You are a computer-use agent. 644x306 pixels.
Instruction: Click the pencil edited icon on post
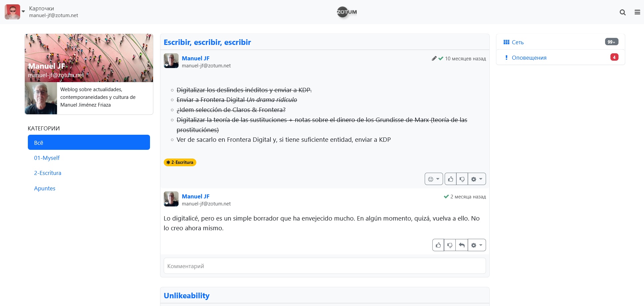pos(434,58)
